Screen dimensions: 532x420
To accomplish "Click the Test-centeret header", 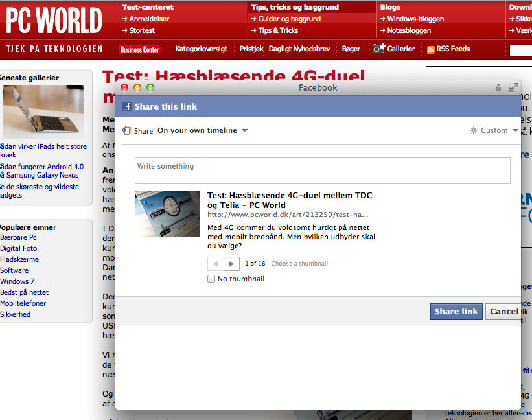I will 148,7.
